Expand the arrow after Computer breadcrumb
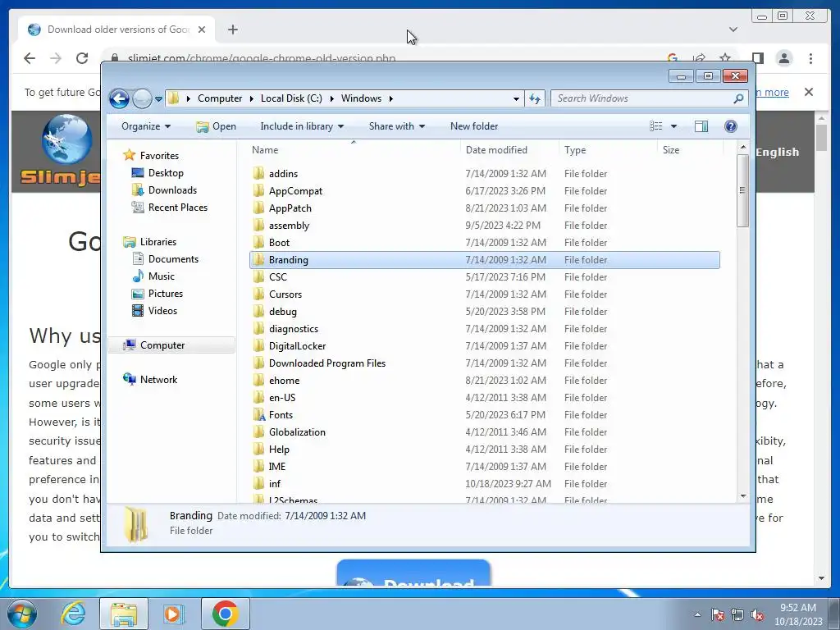Viewport: 840px width, 630px height. tap(251, 98)
